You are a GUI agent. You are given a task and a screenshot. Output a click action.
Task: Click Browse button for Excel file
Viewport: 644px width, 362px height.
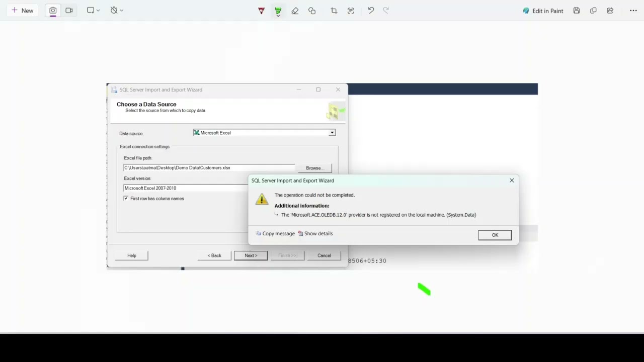coord(314,168)
